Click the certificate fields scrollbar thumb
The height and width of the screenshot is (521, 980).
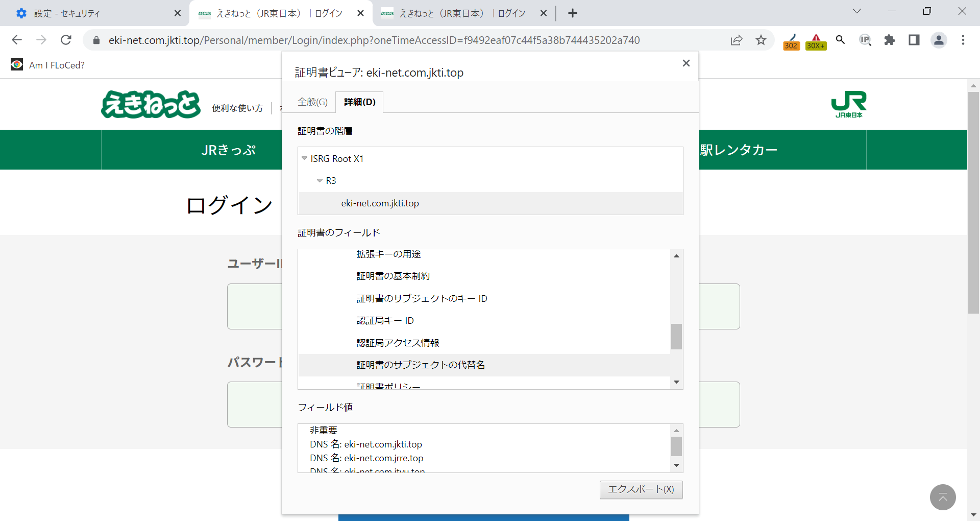(x=676, y=337)
